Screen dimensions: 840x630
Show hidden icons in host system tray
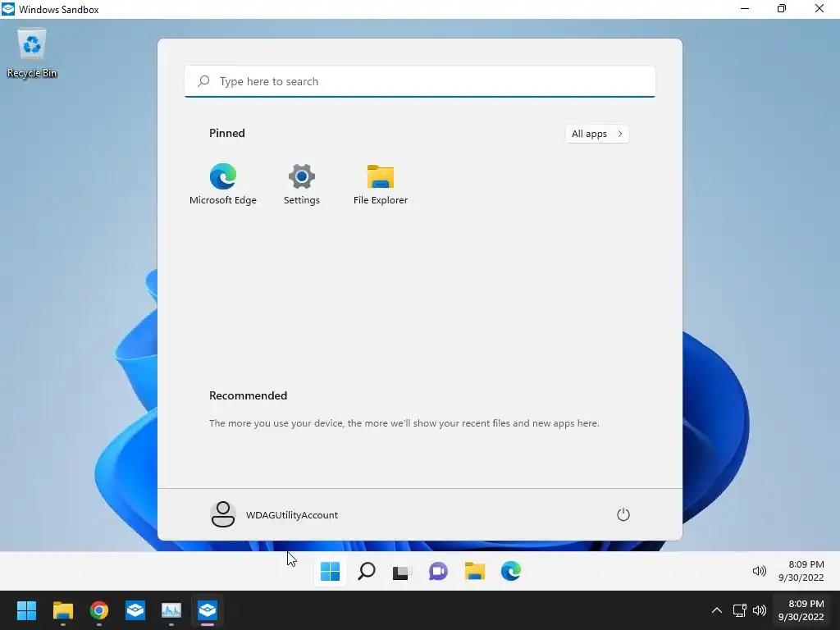(x=717, y=610)
